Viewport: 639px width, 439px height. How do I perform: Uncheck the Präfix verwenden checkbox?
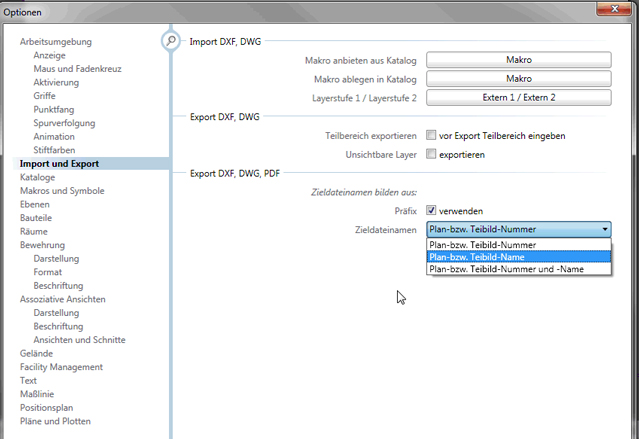click(x=431, y=210)
